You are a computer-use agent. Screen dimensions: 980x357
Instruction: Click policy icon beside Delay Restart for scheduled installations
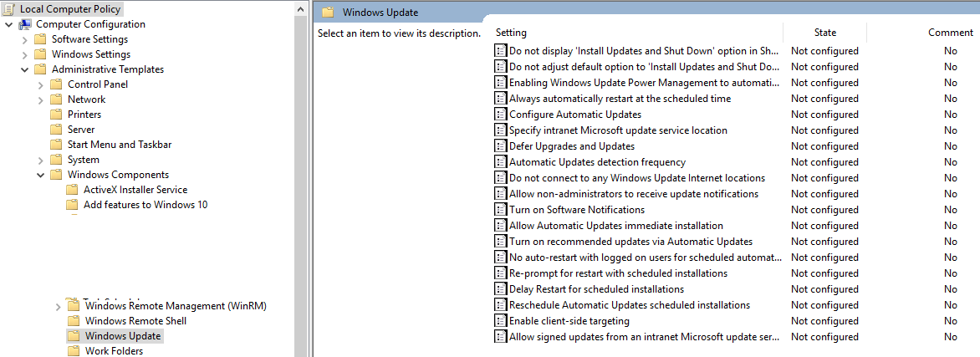click(x=501, y=288)
